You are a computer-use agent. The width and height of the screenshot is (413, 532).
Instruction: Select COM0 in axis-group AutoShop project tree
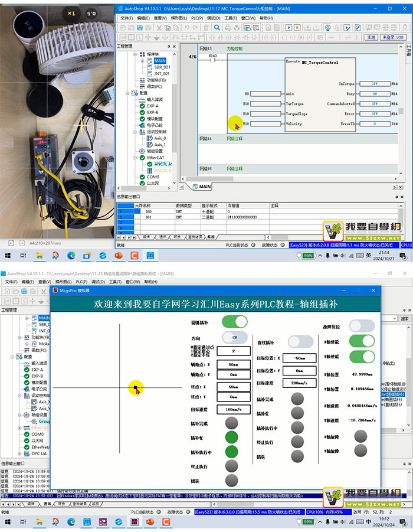[37, 435]
